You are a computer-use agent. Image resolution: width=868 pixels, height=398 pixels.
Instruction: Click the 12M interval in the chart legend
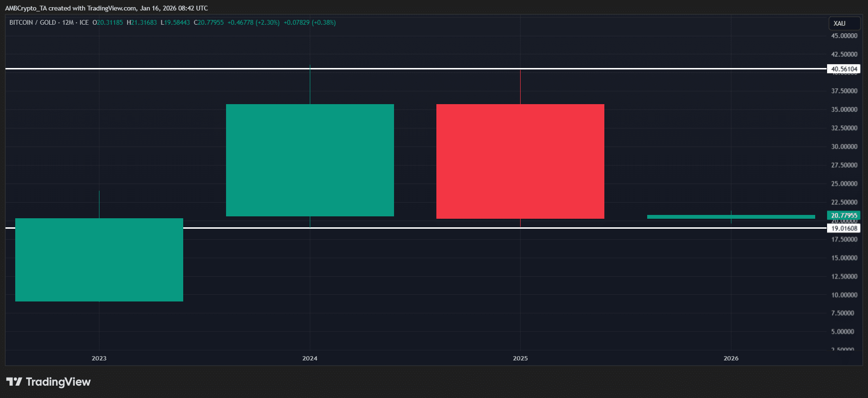(68, 22)
